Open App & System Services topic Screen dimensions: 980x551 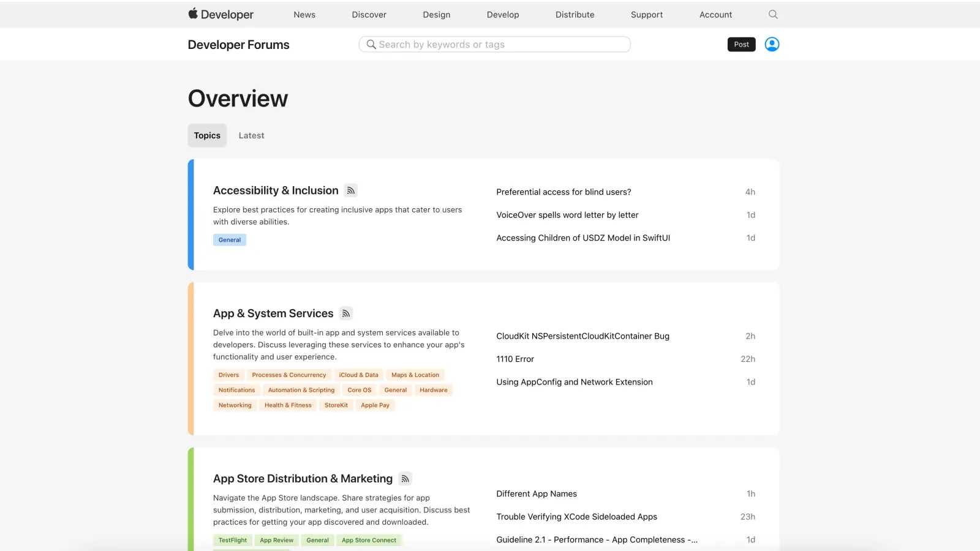273,313
